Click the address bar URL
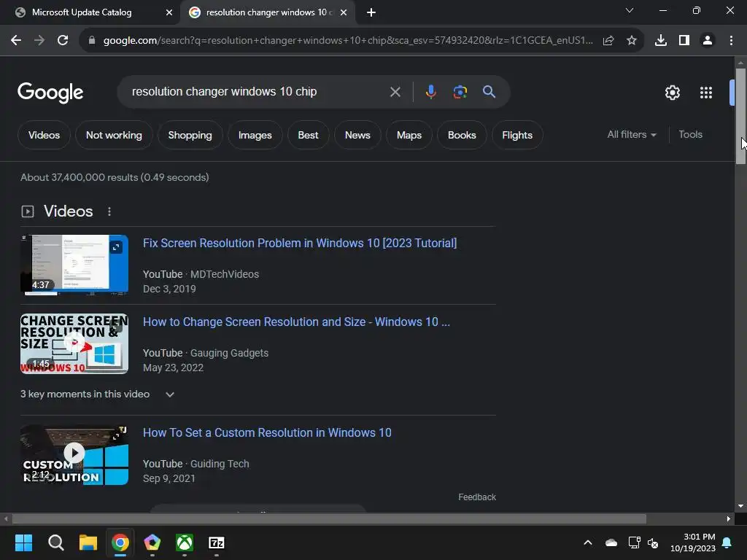747x560 pixels. pyautogui.click(x=348, y=41)
